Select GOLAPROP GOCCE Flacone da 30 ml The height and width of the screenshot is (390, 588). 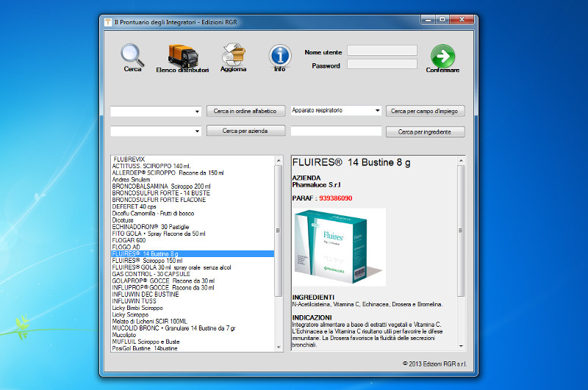[193, 281]
